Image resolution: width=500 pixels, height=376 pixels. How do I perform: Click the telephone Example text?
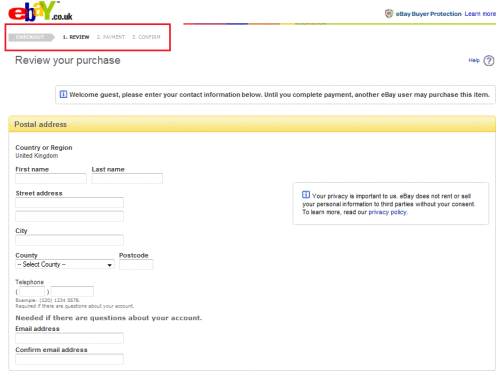point(48,300)
